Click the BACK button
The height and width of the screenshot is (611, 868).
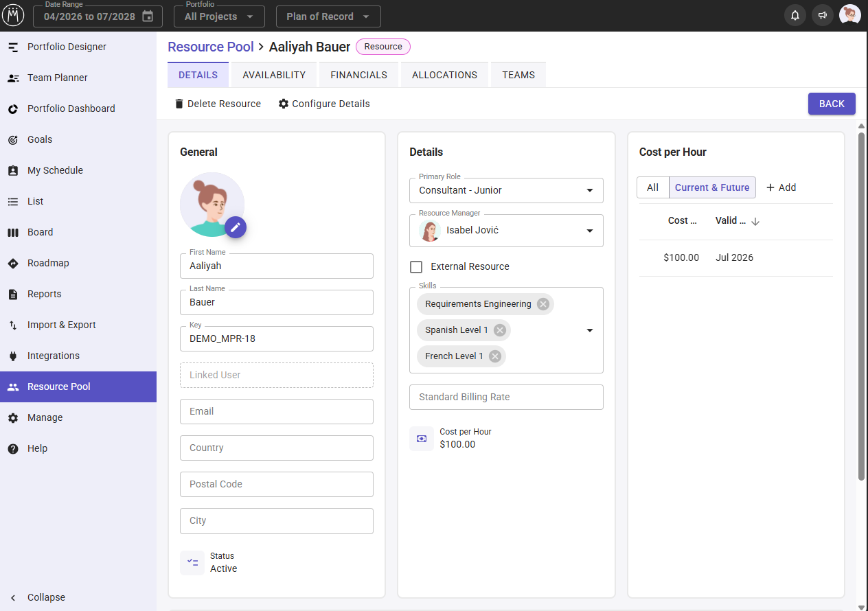832,104
